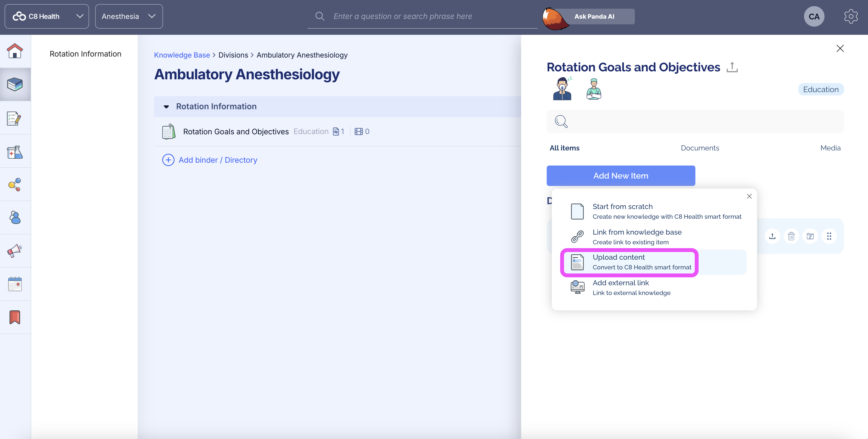Click the Add New Item button
This screenshot has height=439, width=868.
pos(621,175)
